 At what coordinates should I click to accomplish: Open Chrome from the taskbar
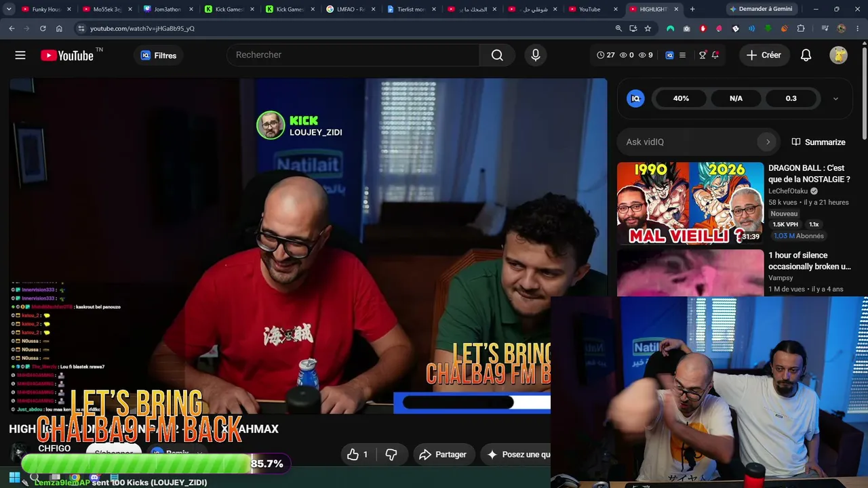click(x=75, y=477)
